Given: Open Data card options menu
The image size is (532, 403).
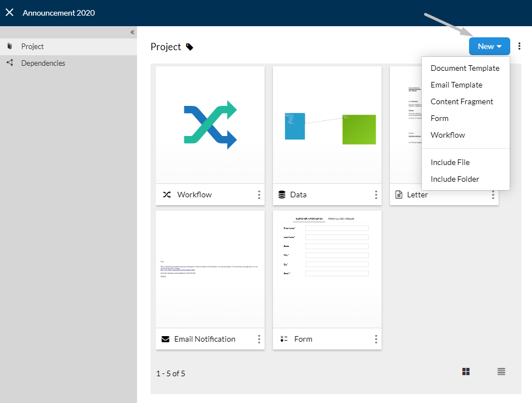Looking at the screenshot, I should [x=376, y=195].
